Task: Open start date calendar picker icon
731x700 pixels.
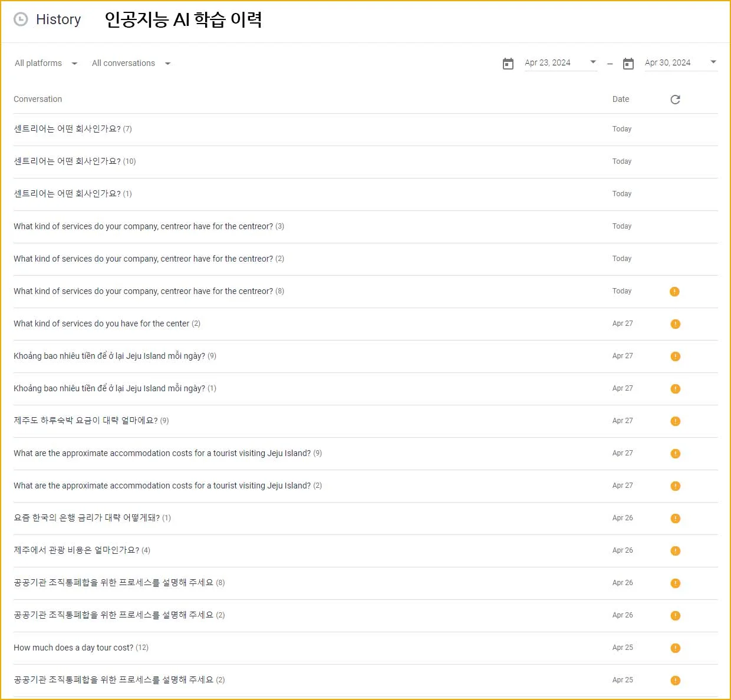Action: [508, 64]
